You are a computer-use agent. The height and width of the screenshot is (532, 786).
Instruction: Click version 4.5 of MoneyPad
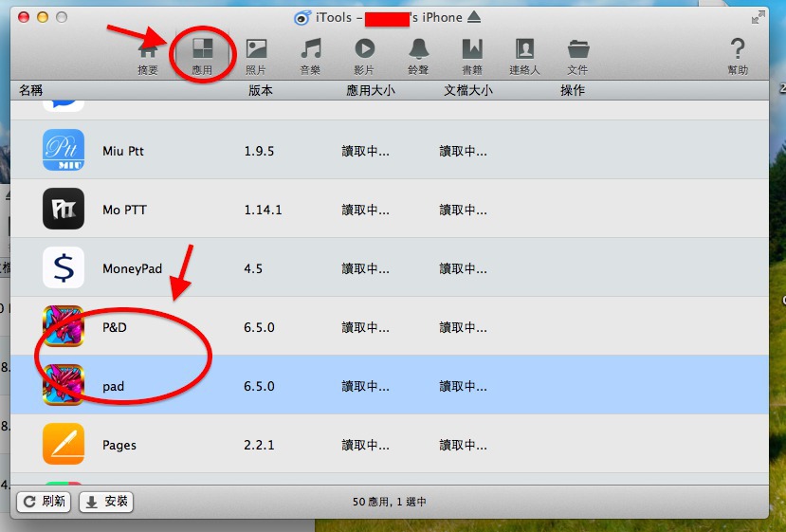click(x=253, y=268)
